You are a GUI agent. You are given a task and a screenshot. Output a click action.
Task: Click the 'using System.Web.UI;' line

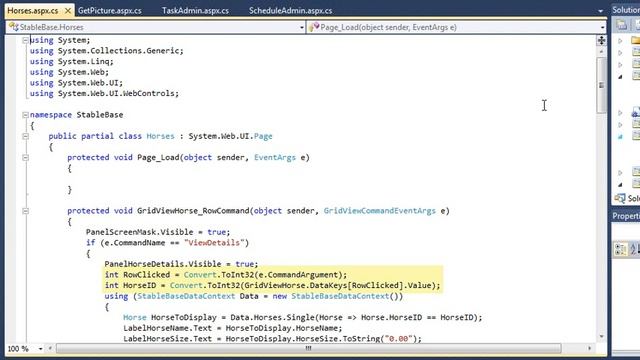76,83
